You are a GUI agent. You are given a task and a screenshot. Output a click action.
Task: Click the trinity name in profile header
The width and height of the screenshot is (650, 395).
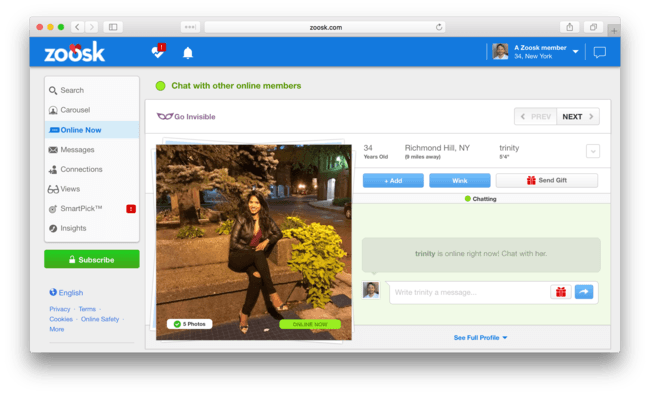(x=509, y=148)
